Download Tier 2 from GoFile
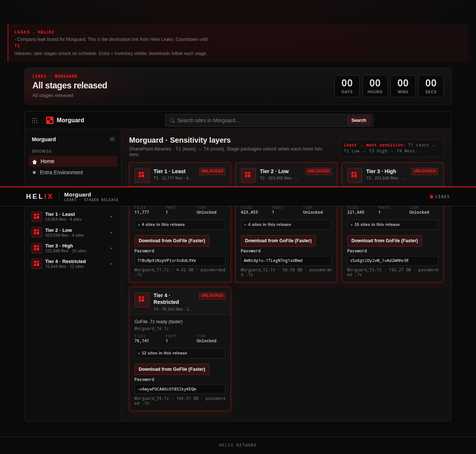The height and width of the screenshot is (454, 476). tap(278, 241)
